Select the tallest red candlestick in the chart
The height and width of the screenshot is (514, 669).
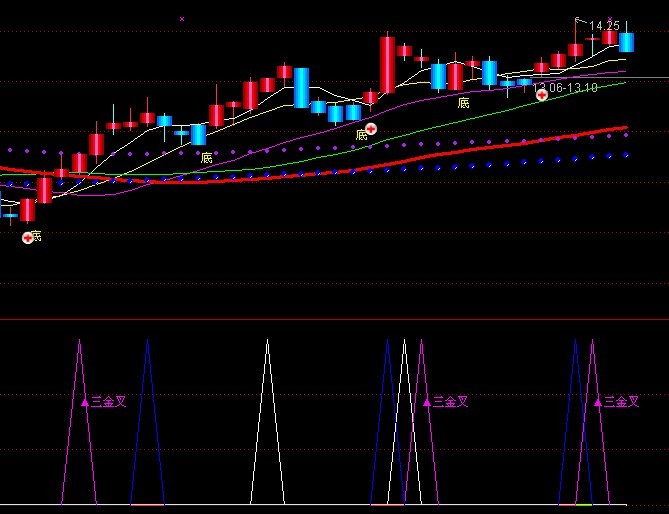point(387,64)
